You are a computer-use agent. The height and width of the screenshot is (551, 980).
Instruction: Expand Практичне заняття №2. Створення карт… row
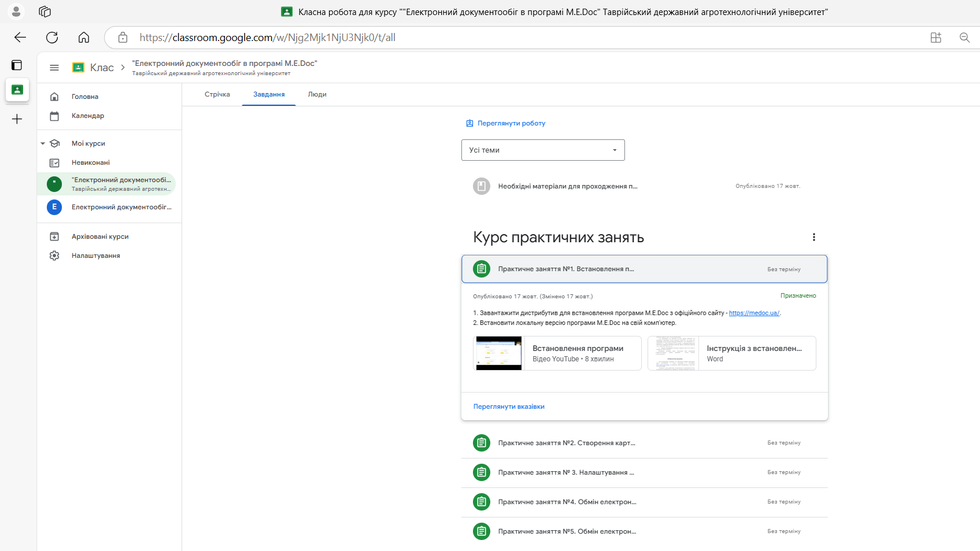point(644,443)
